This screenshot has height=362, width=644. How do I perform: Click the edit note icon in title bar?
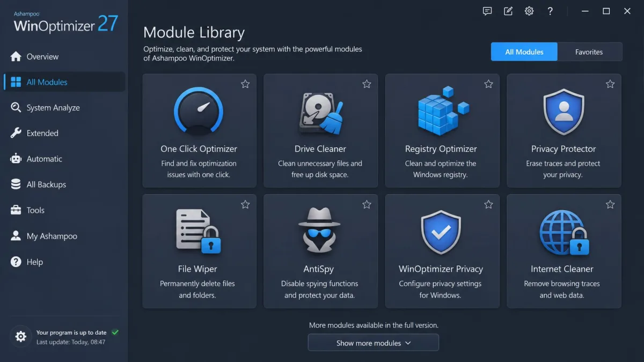click(508, 11)
